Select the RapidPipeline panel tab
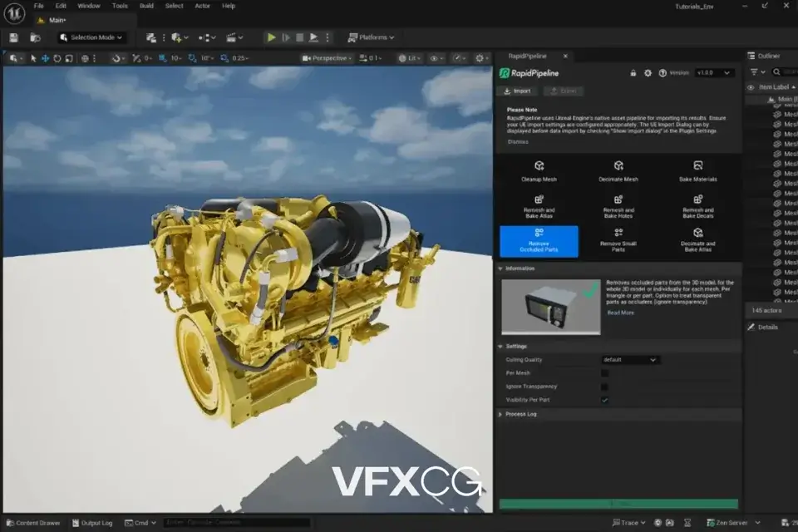This screenshot has width=798, height=532. (x=527, y=56)
